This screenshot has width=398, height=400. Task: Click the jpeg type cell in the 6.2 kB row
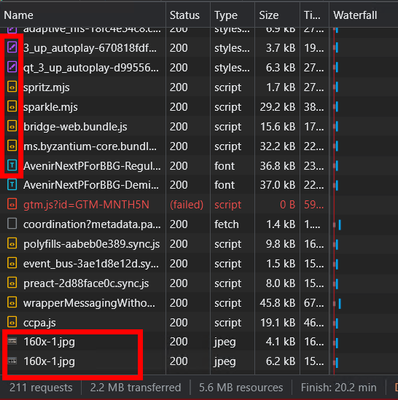tap(225, 361)
